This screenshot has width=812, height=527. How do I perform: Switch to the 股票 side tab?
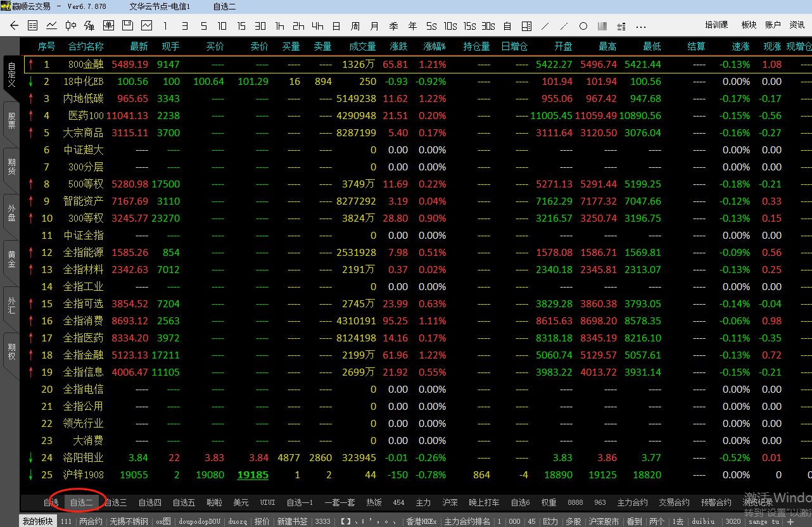(11, 120)
